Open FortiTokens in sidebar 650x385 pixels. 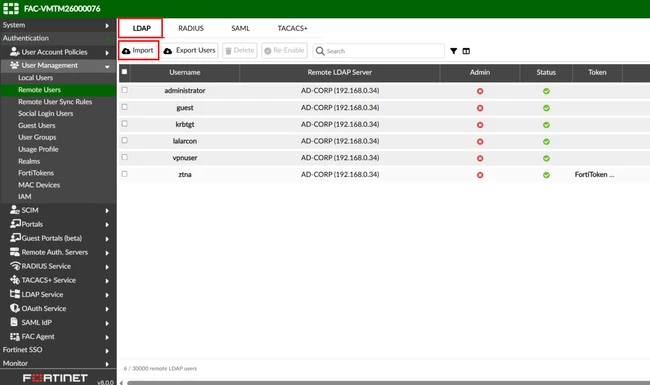tap(36, 173)
